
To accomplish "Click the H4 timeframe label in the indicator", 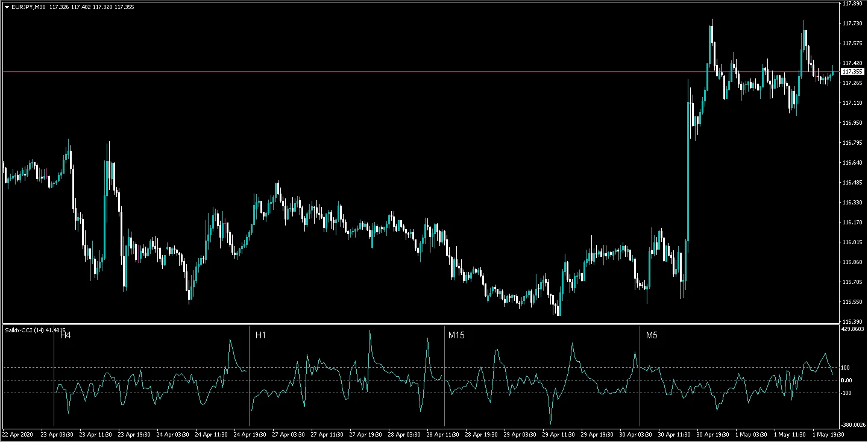I will [65, 335].
